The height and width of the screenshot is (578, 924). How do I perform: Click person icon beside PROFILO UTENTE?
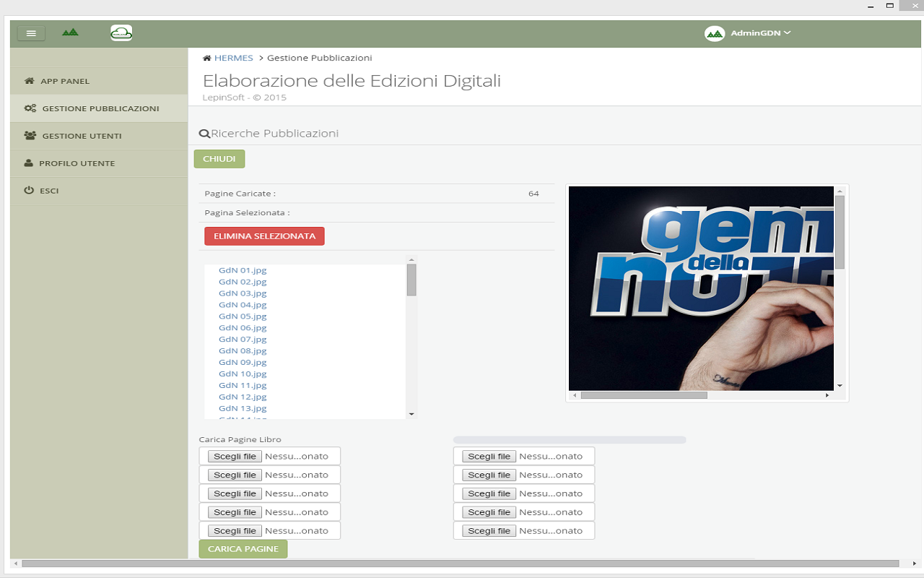(x=29, y=163)
